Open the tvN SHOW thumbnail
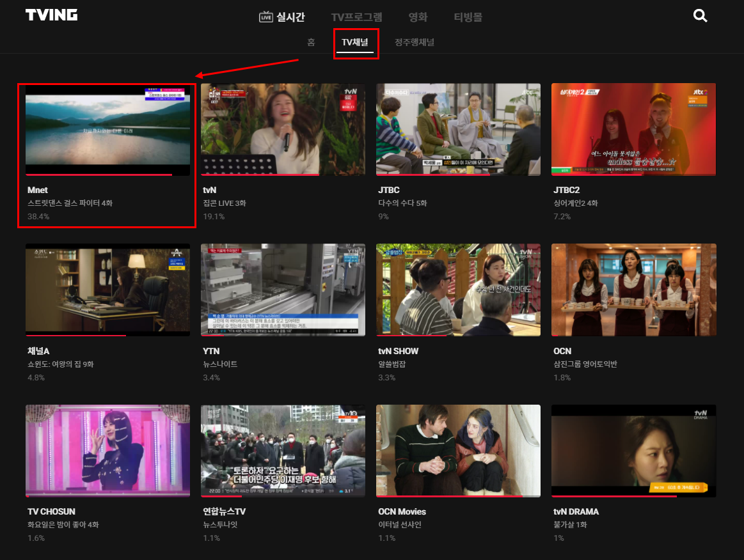 click(x=458, y=290)
